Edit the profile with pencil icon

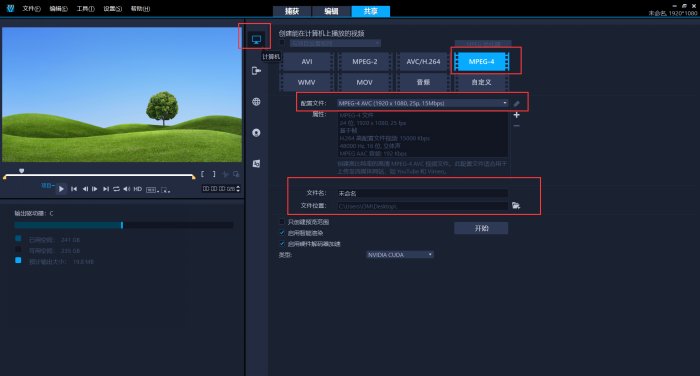coord(517,104)
